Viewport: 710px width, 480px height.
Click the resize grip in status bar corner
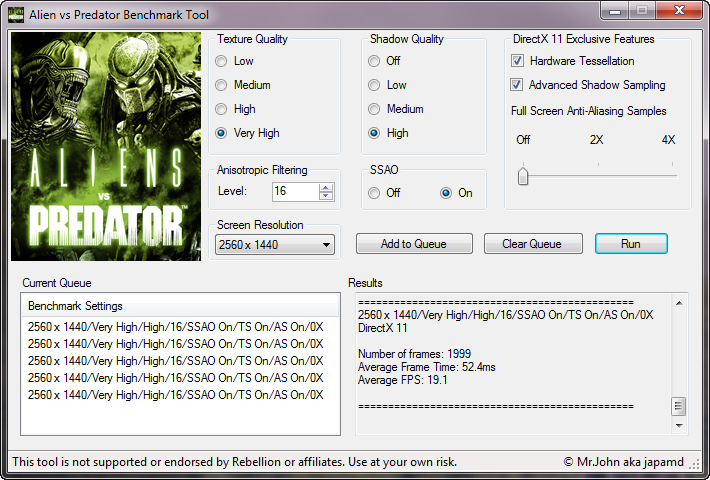(x=694, y=463)
